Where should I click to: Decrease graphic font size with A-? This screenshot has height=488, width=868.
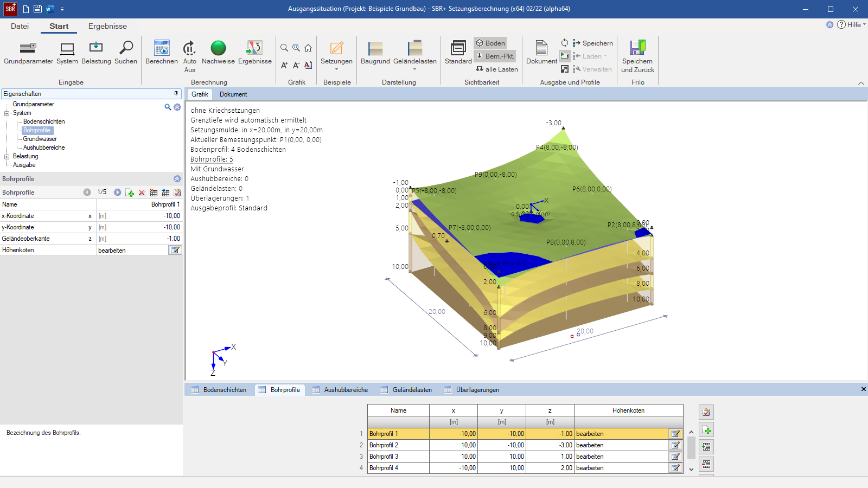tap(296, 65)
